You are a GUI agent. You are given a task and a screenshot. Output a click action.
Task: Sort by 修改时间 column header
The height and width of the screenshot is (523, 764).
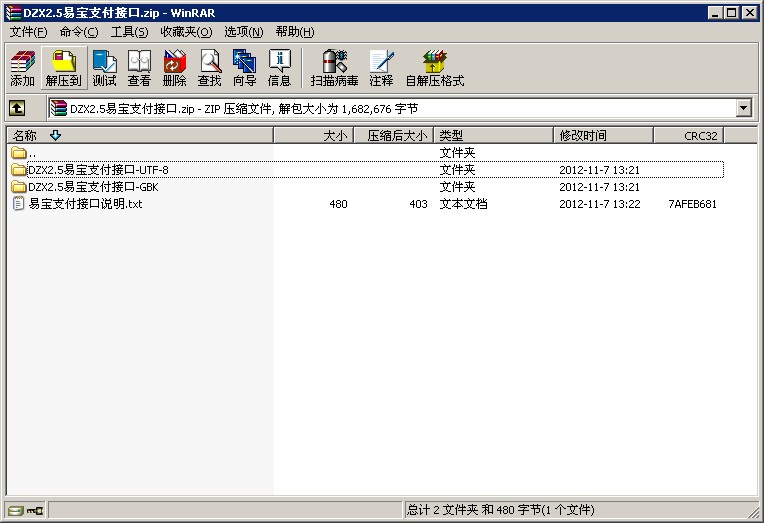pos(604,136)
